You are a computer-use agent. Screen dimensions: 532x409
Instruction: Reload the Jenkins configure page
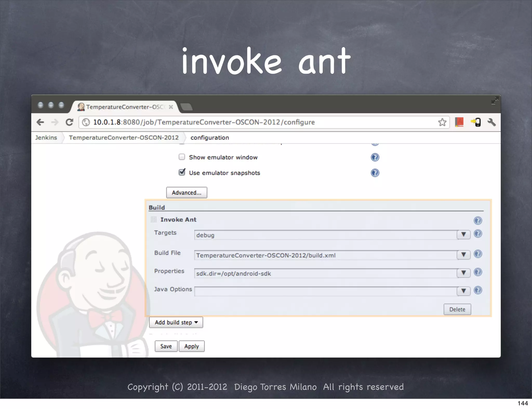tap(69, 122)
